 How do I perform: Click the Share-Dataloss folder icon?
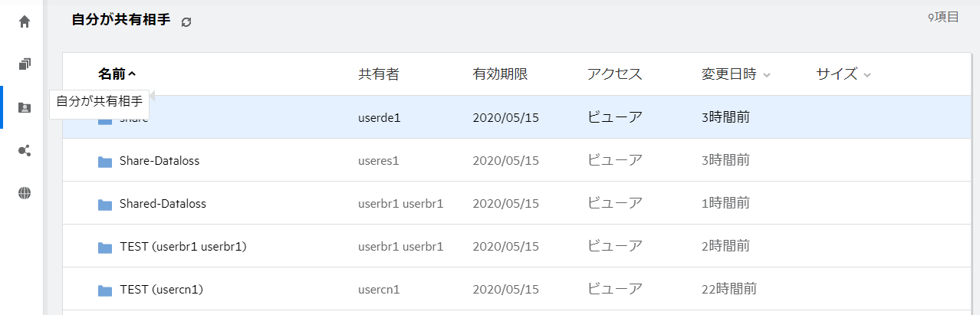[105, 162]
